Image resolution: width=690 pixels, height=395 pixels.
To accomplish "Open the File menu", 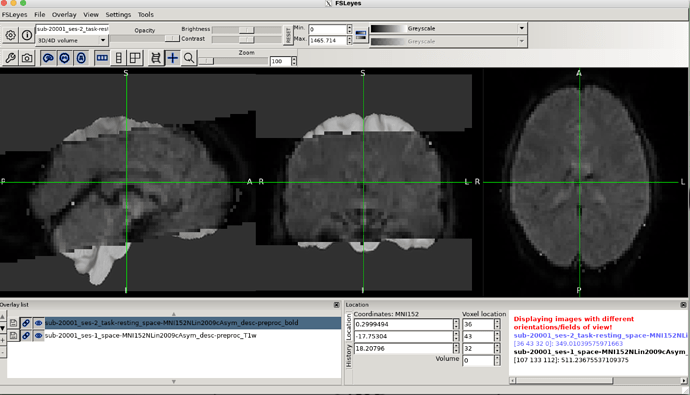I will 40,15.
